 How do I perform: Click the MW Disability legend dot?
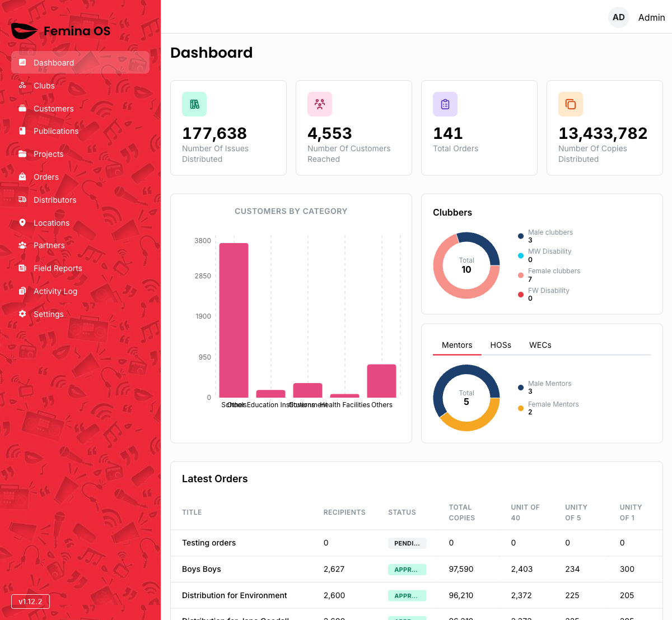click(521, 256)
